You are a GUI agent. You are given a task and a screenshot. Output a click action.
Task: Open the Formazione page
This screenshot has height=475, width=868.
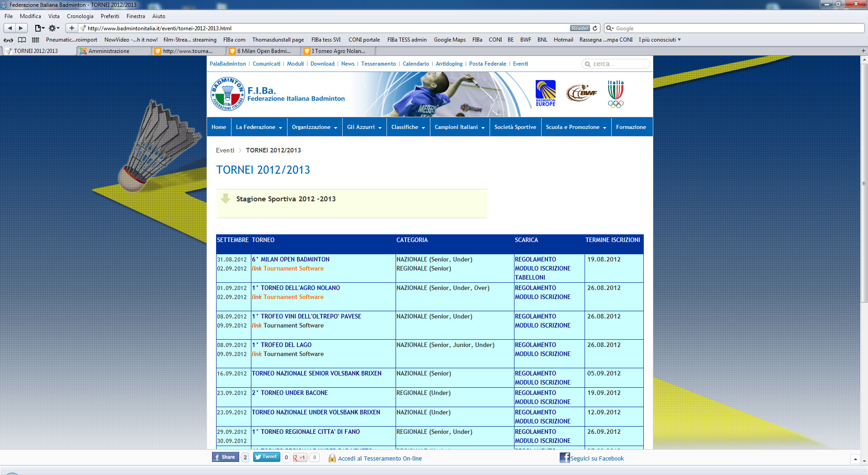pyautogui.click(x=631, y=127)
